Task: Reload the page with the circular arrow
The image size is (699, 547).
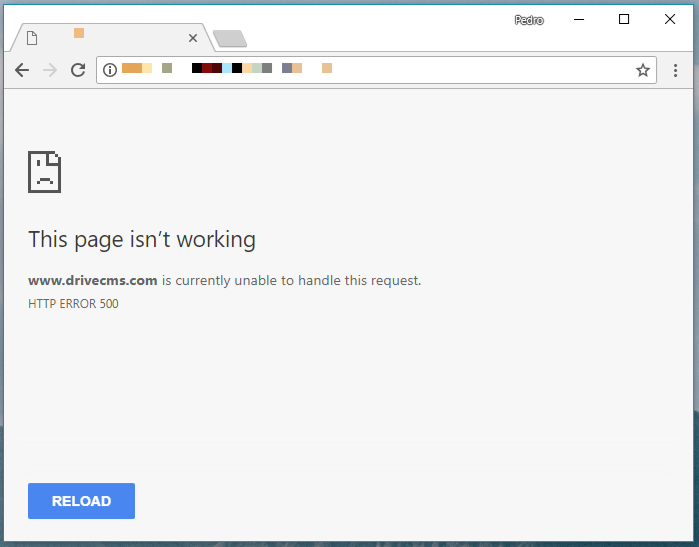Action: (x=78, y=70)
